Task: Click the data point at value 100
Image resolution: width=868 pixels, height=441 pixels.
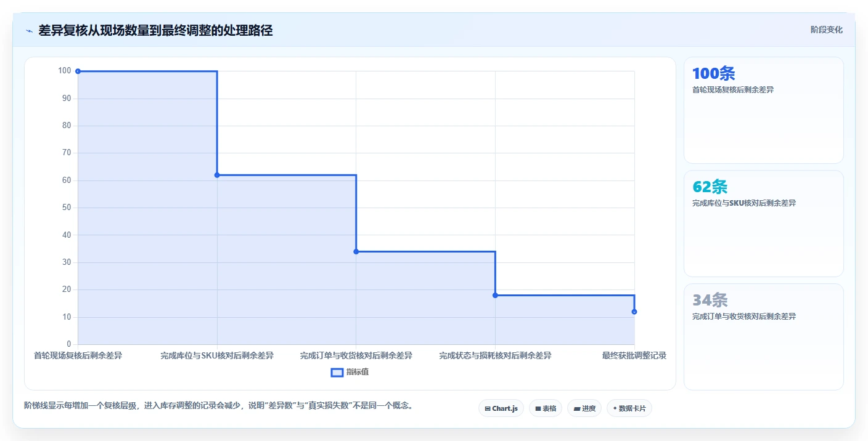Action: (x=78, y=71)
